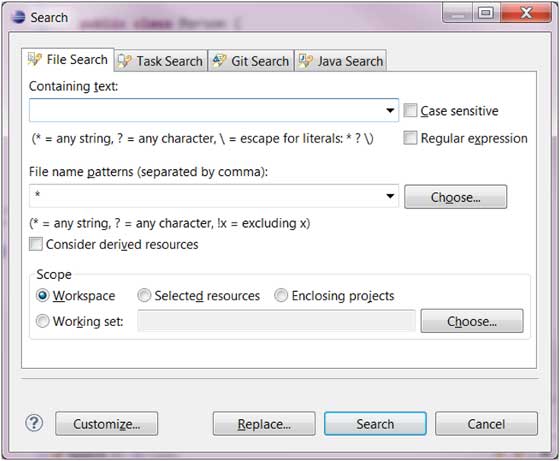This screenshot has height=461, width=560.
Task: Pick the Working set radio option
Action: coord(42,321)
